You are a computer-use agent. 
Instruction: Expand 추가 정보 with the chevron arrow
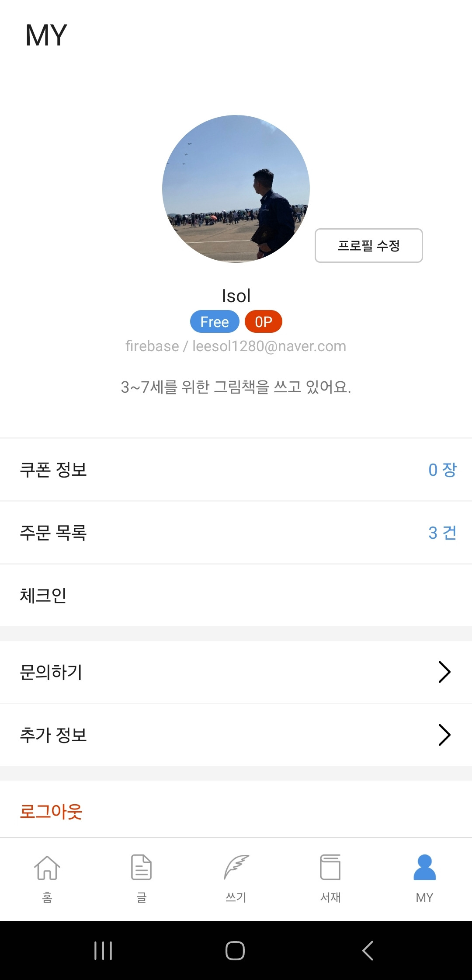pyautogui.click(x=444, y=735)
